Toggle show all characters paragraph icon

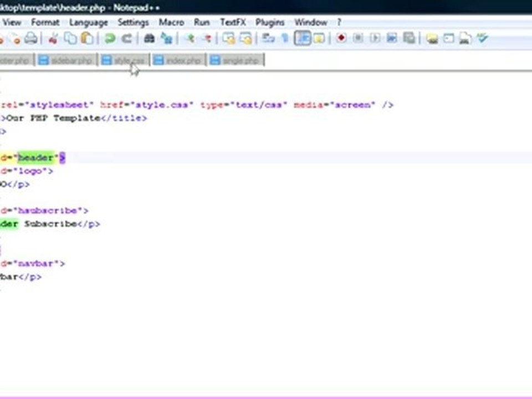(x=285, y=38)
